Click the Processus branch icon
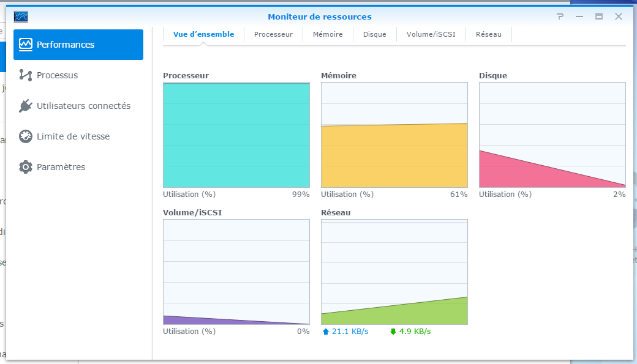Screen dimensions: 637x364 click(x=26, y=75)
